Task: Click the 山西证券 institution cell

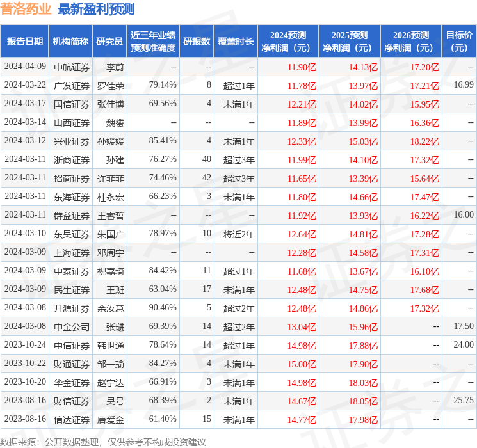Action: pos(72,123)
